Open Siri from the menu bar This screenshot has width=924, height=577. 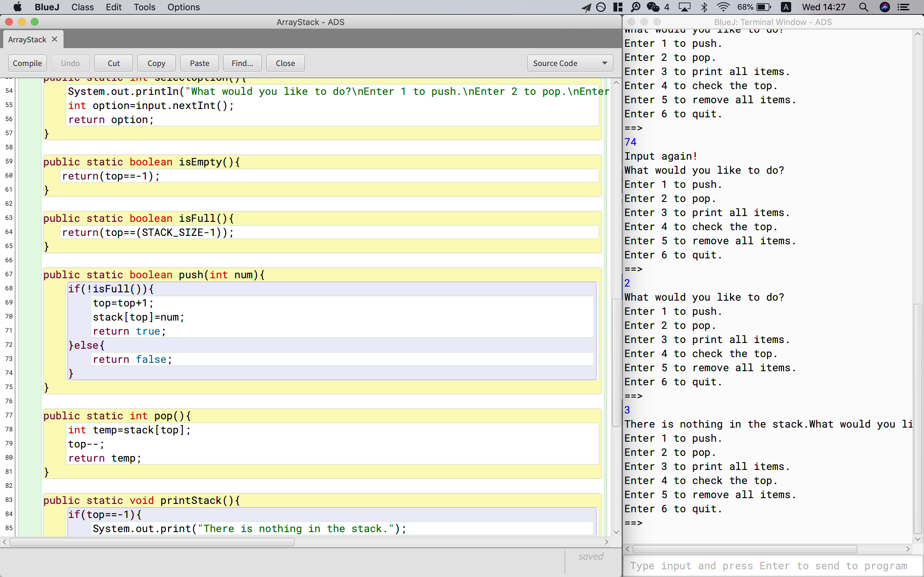point(885,7)
